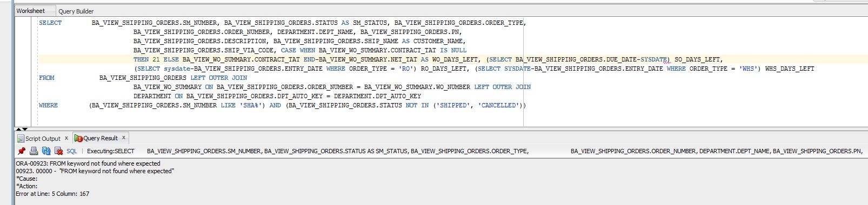The height and width of the screenshot is (205, 868).
Task: Expand editor using the down arrow on splitter
Action: click(x=25, y=129)
